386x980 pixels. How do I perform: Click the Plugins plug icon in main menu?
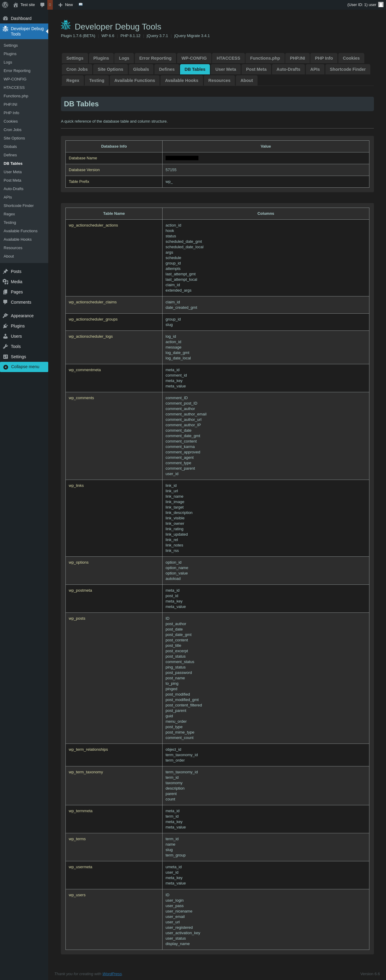5,326
